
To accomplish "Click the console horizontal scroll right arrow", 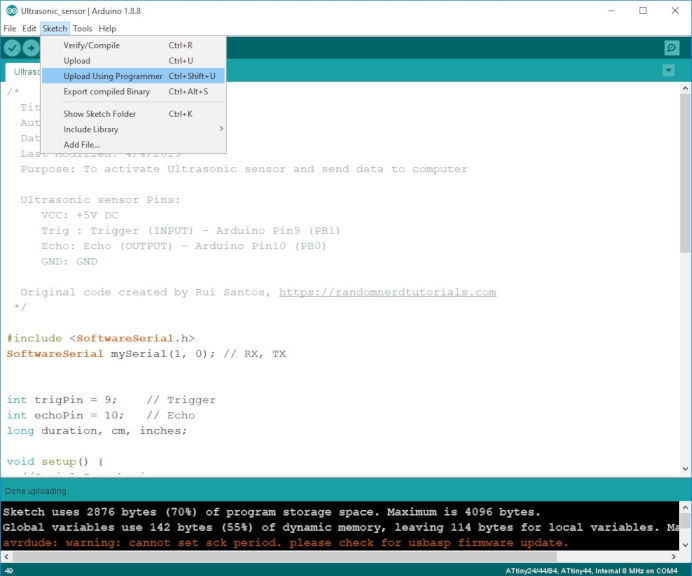I will [673, 556].
